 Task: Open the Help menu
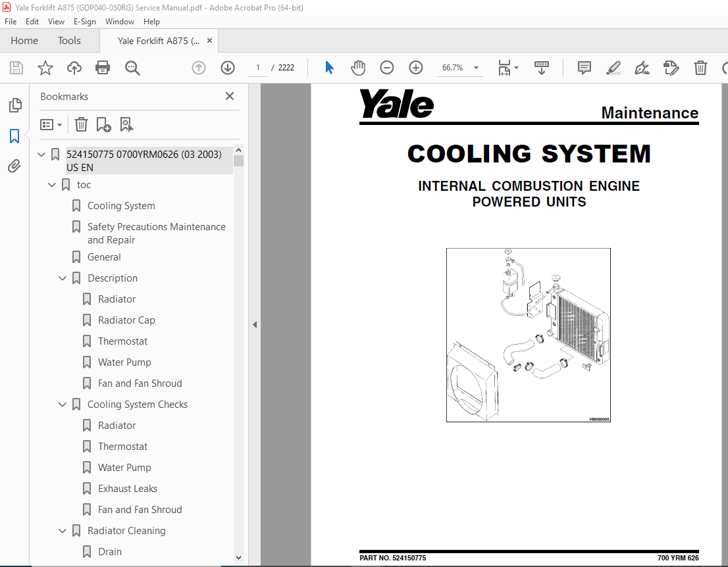[151, 21]
